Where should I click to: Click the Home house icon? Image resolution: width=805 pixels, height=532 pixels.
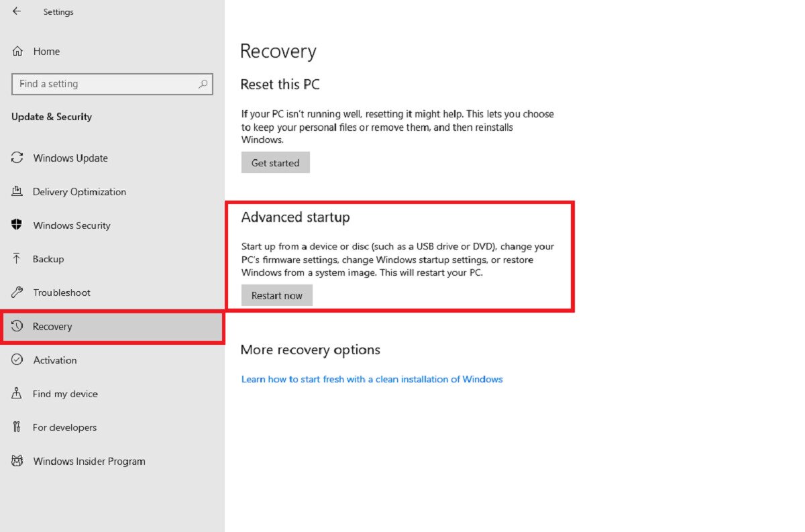tap(18, 51)
